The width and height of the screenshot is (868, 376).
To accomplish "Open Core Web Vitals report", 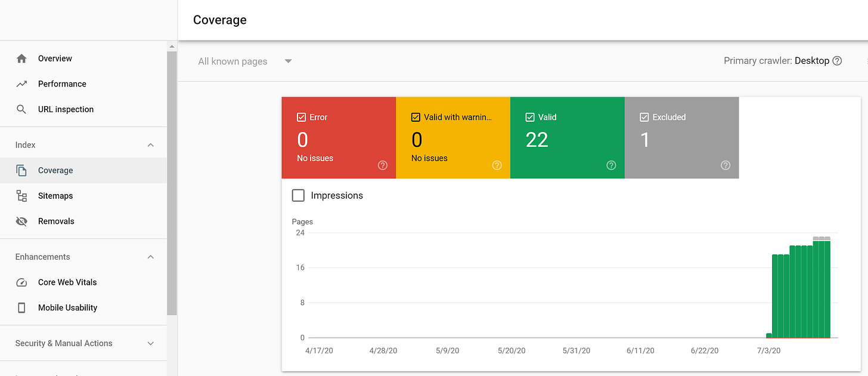I will (83, 282).
